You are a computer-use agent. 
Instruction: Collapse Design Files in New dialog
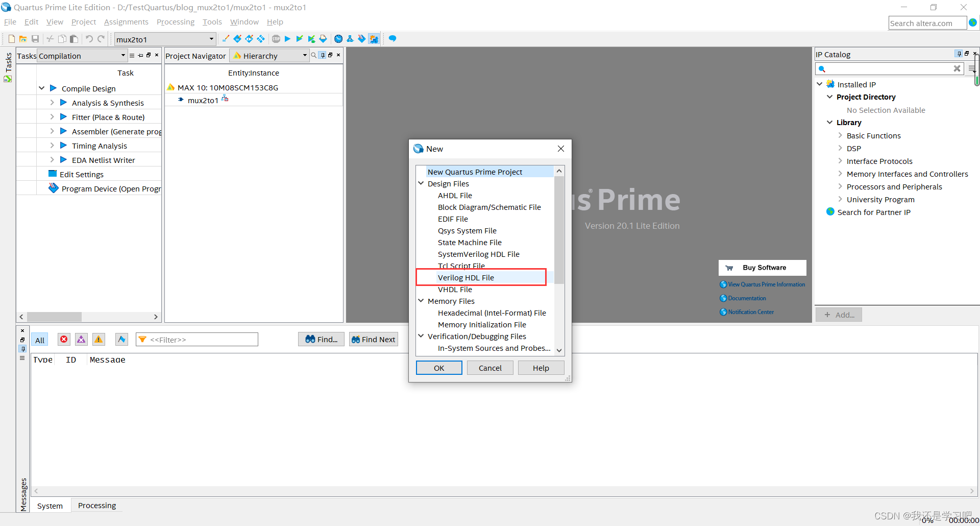tap(421, 183)
